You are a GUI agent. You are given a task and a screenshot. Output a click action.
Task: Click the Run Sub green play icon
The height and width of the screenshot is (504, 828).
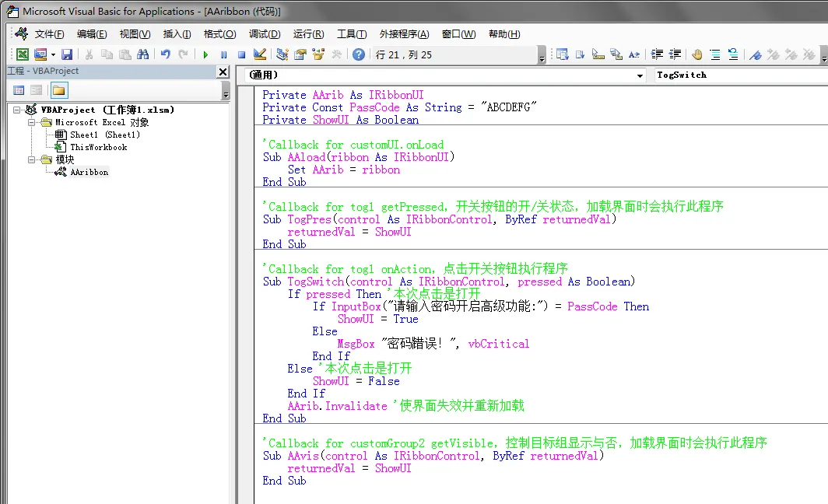pyautogui.click(x=206, y=54)
